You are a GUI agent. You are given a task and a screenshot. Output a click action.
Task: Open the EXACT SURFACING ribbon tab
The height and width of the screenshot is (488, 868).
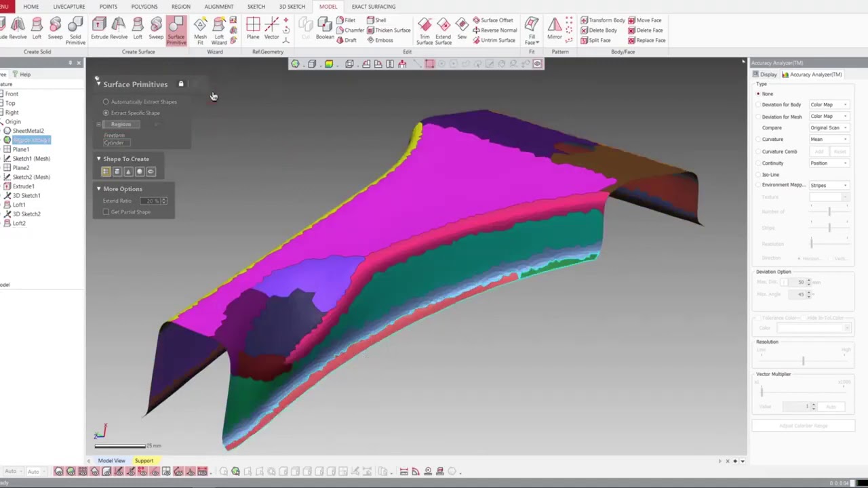click(373, 6)
